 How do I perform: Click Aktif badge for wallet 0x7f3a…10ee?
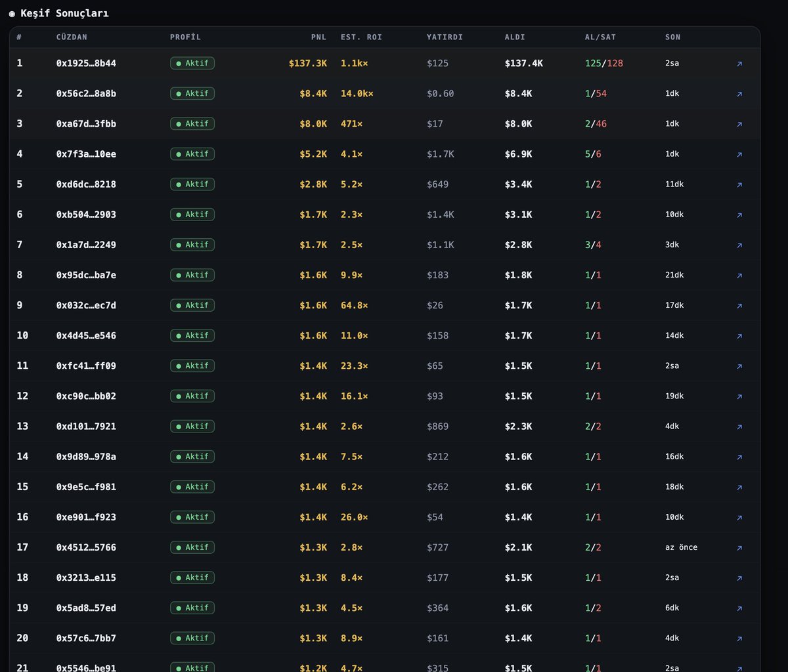point(192,154)
